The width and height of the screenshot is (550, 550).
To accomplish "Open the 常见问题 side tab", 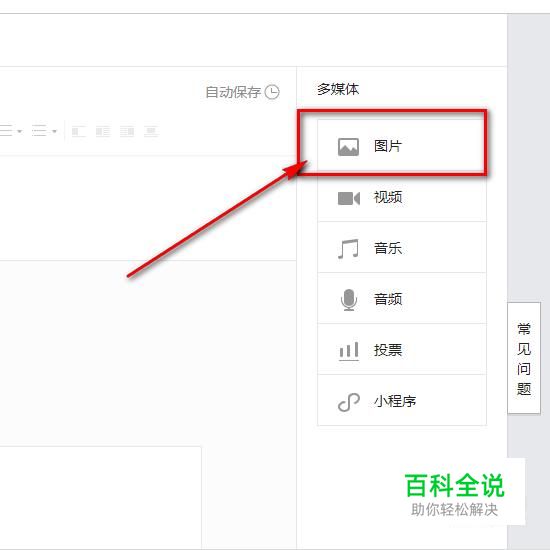I will tap(524, 358).
